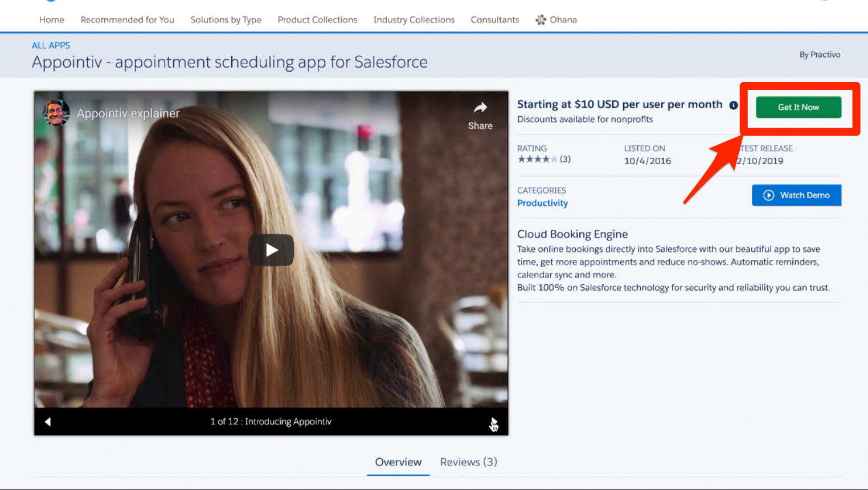Click the By Practivo publisher text

click(x=820, y=55)
